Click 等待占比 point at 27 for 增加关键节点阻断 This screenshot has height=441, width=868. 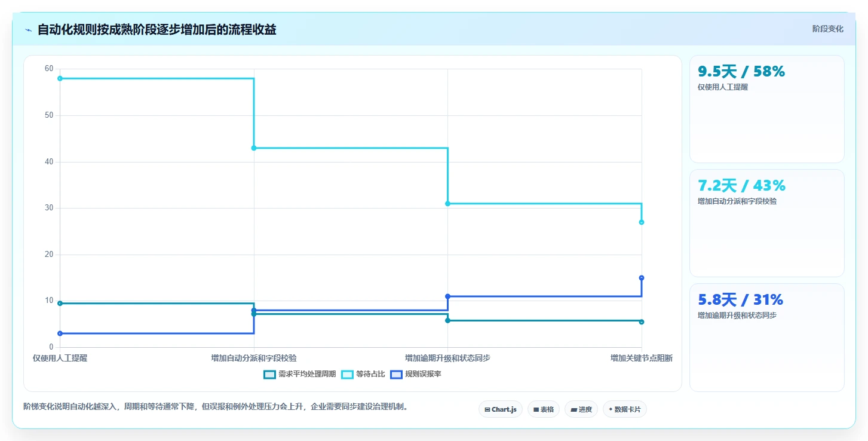pyautogui.click(x=642, y=222)
